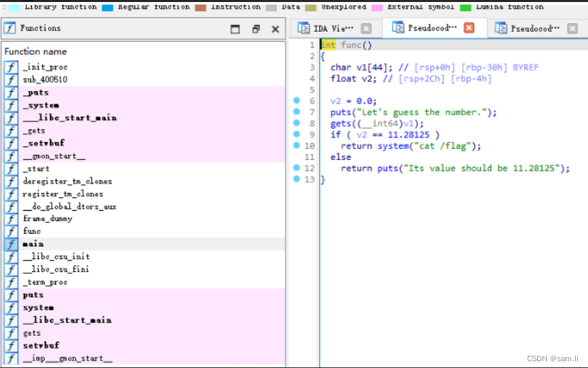Viewport: 588px width, 368px height.
Task: Toggle breakpoint dot on line 13
Action: 297,179
